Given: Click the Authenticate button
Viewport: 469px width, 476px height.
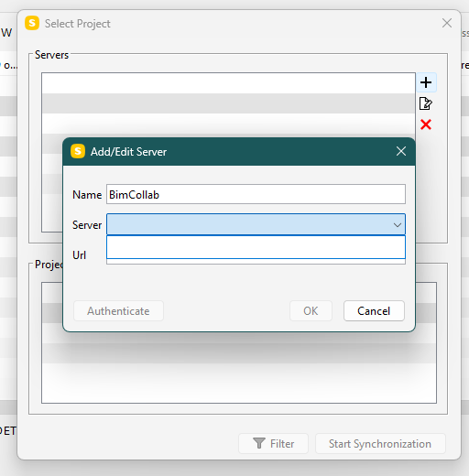Looking at the screenshot, I should coord(118,311).
